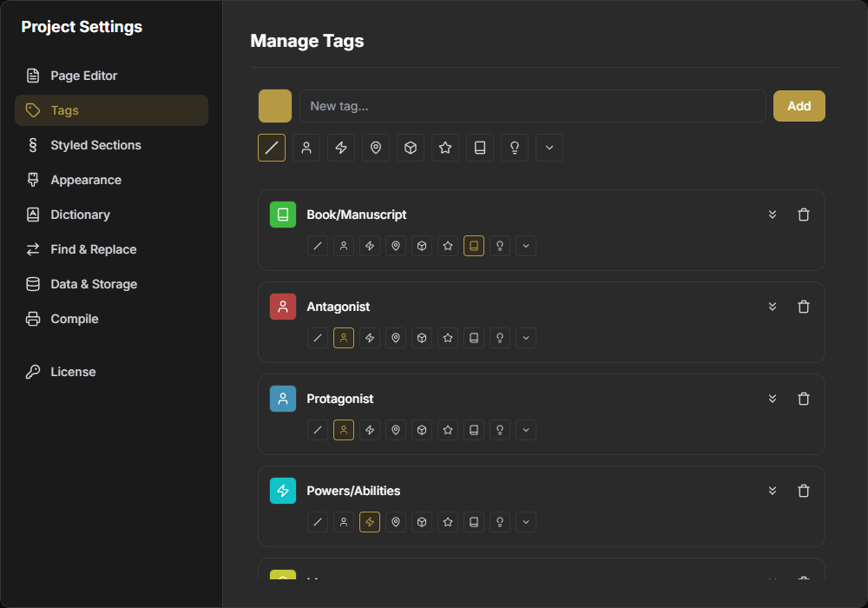This screenshot has width=868, height=608.
Task: Open the extra icons dropdown in the new-tag row
Action: click(x=549, y=148)
